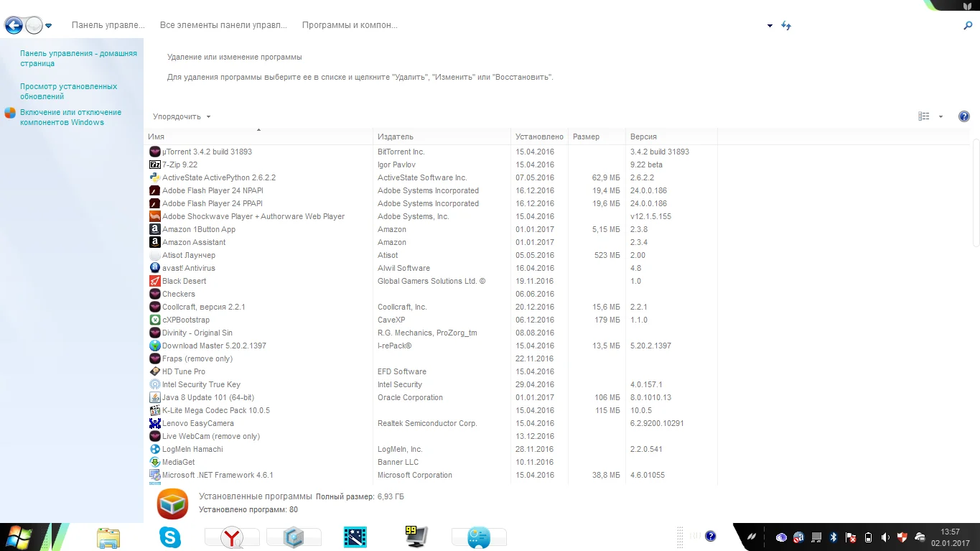Select the Amazon 1Button App icon

pos(155,229)
